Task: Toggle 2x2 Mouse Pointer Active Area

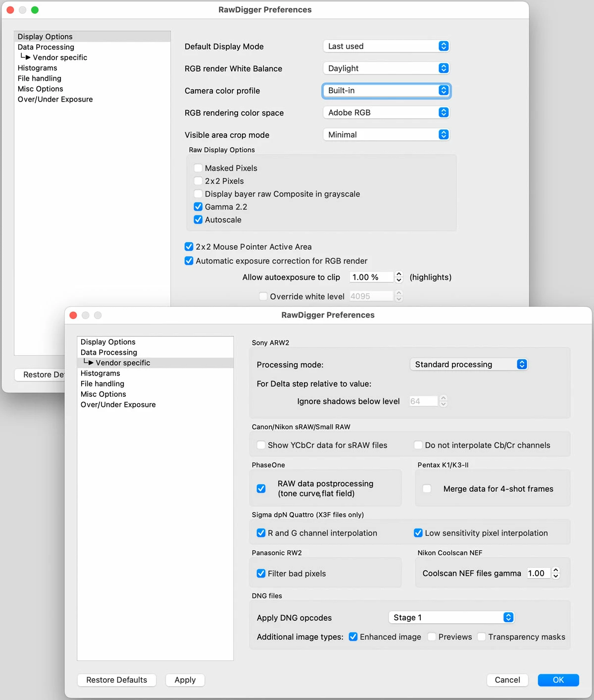Action: [189, 246]
